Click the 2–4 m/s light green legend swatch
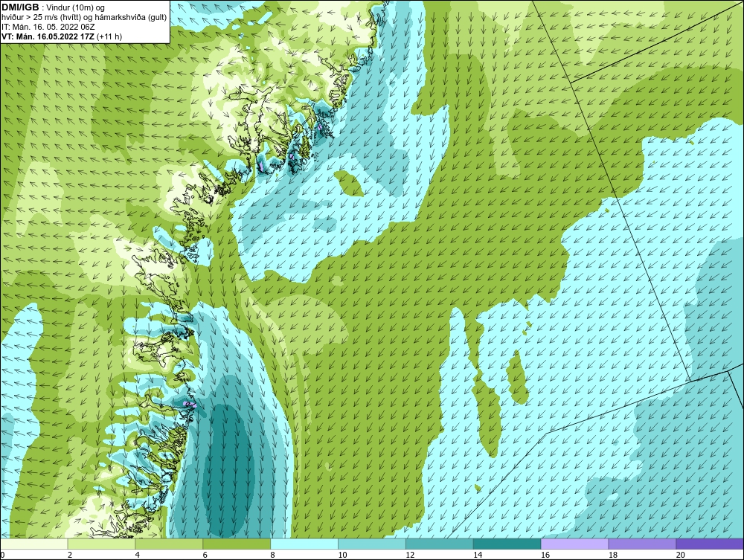 coord(101,544)
